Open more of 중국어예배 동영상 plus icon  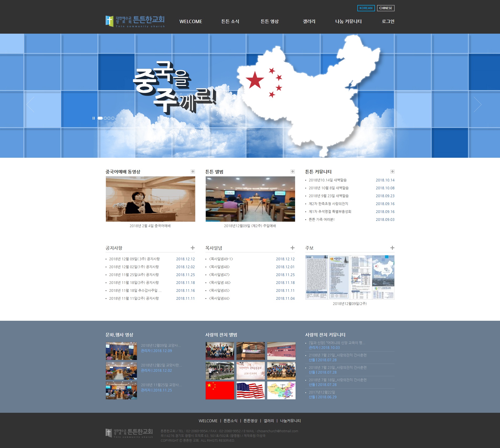pyautogui.click(x=193, y=171)
